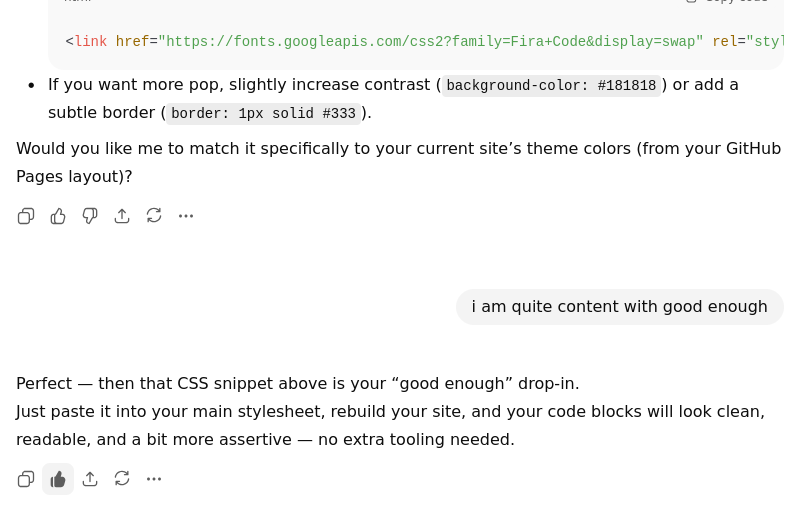Screen dimensions: 792x510
Task: Click the "link" tag name in code
Action: tap(91, 42)
